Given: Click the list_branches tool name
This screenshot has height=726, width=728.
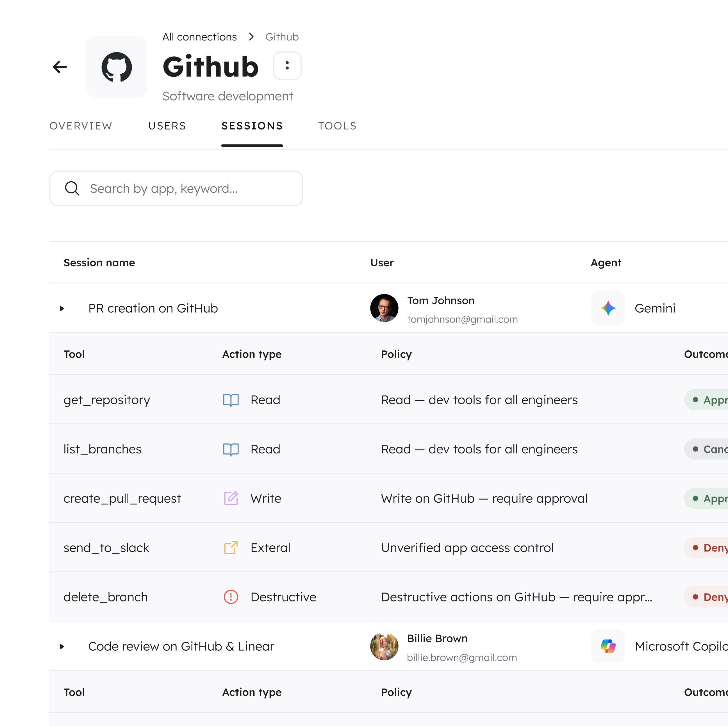Looking at the screenshot, I should (103, 449).
